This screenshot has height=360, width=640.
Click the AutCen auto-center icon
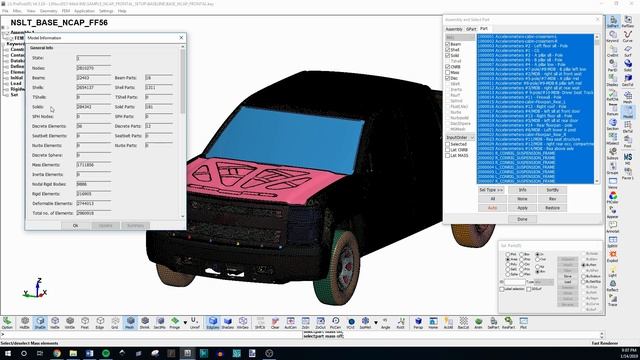290,322
